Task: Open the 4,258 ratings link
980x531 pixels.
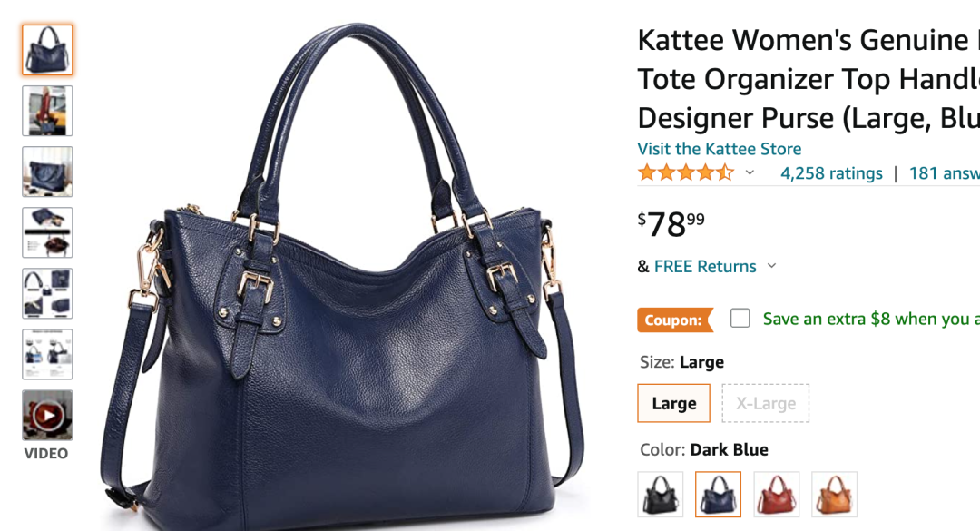Action: pos(831,173)
